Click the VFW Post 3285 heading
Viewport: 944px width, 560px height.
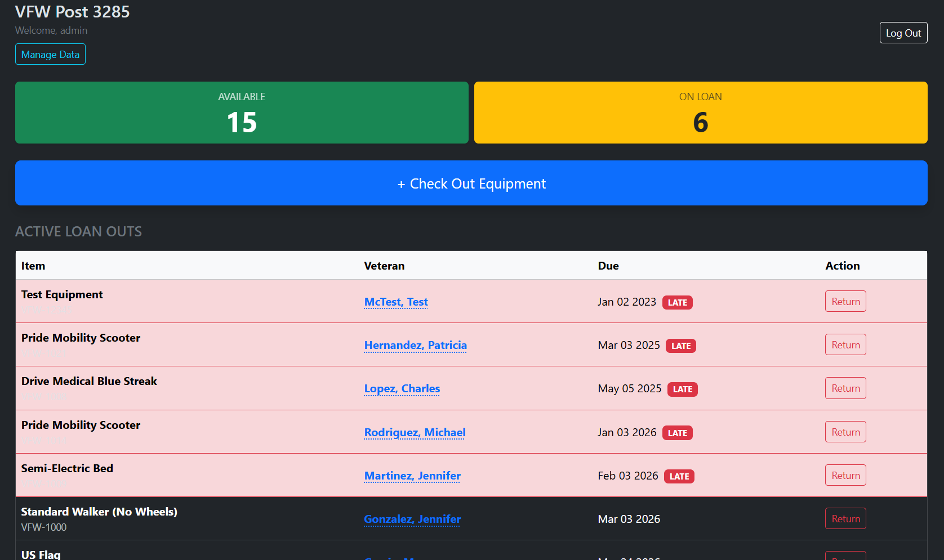[x=72, y=11]
